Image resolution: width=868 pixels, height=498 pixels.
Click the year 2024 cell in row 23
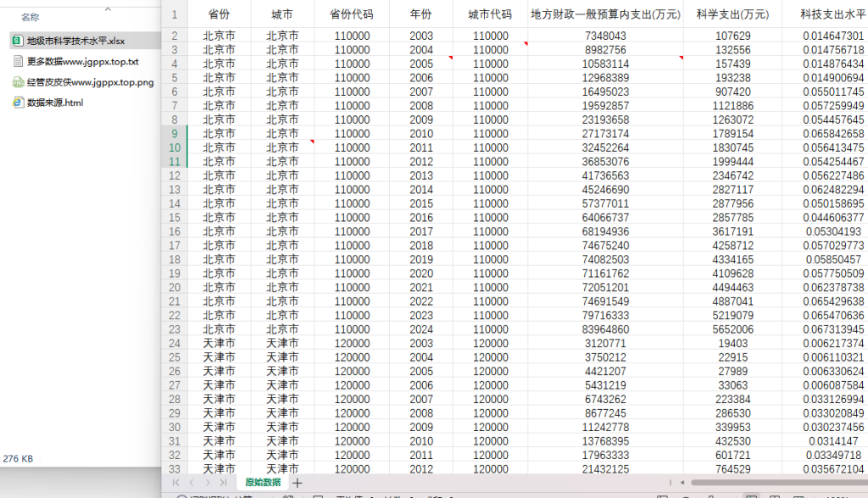(x=420, y=329)
